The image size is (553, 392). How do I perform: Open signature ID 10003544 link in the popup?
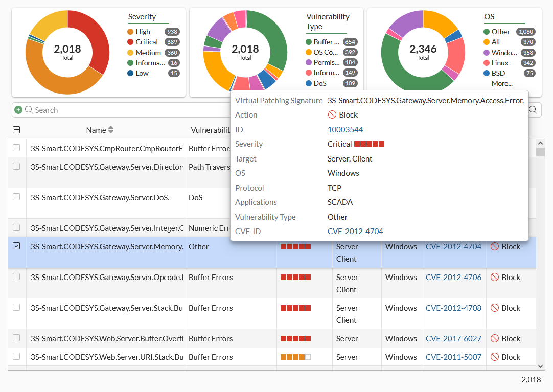(x=344, y=129)
